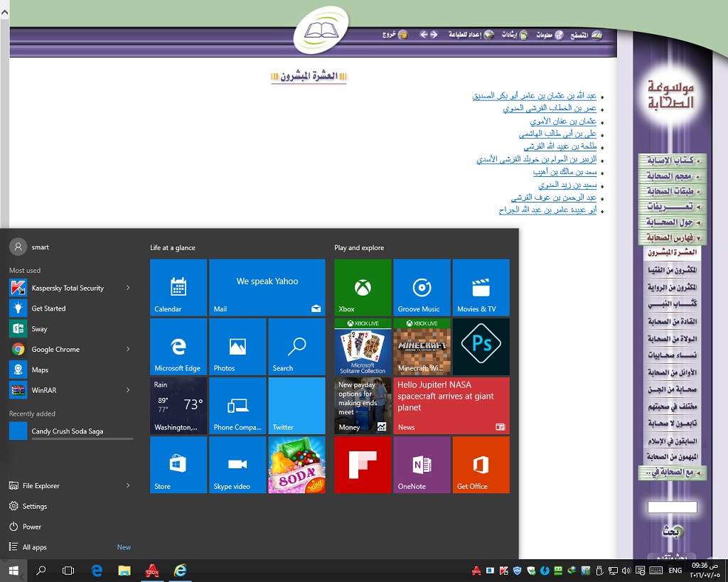Launch Microsoft Edge from its tile
Viewport: 728px width, 582px height.
tap(178, 347)
